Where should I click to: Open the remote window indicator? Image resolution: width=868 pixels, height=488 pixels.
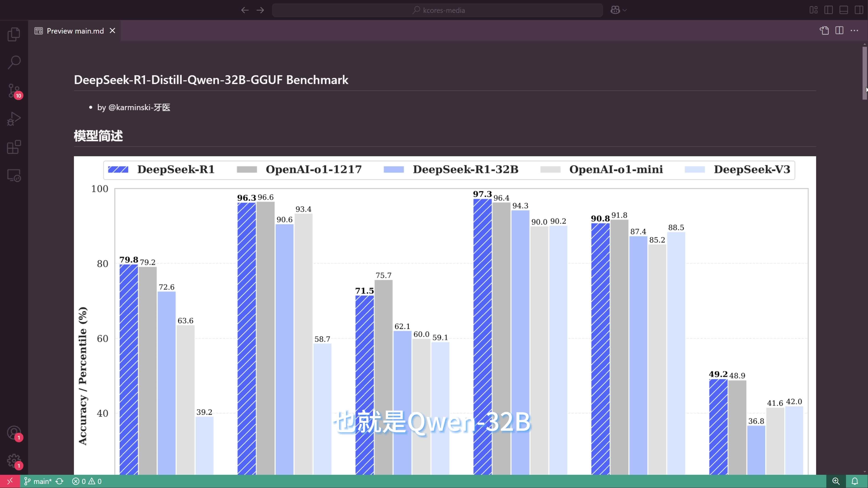point(10,481)
